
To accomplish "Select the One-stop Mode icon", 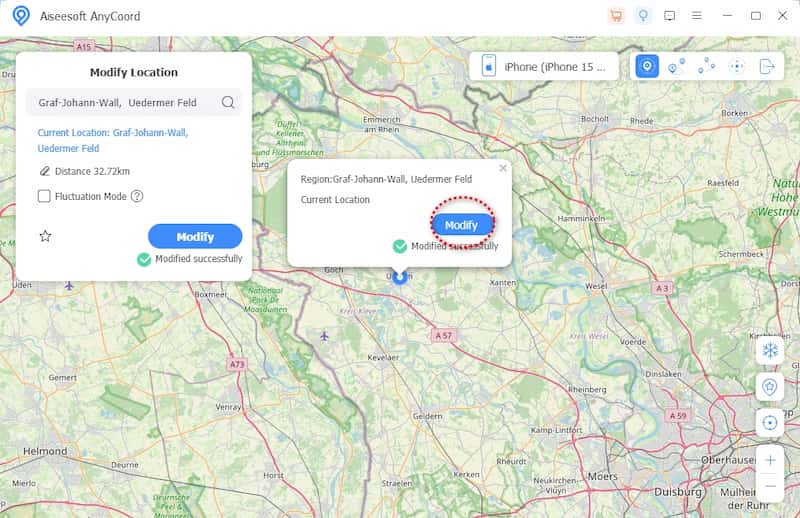I will (x=677, y=66).
